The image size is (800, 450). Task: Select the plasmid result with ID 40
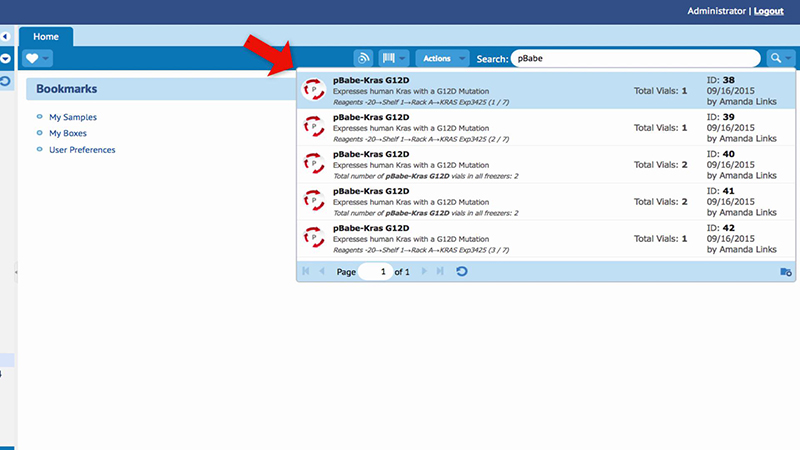(546, 164)
